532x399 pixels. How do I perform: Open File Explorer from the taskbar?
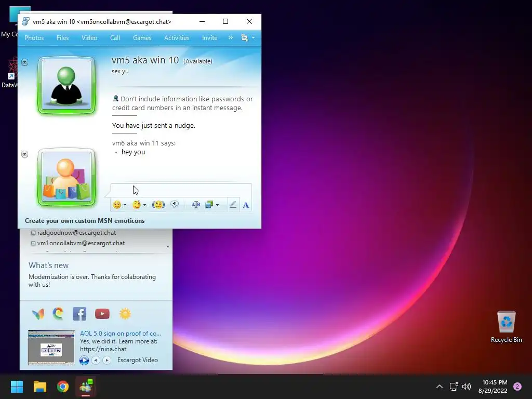pyautogui.click(x=39, y=387)
